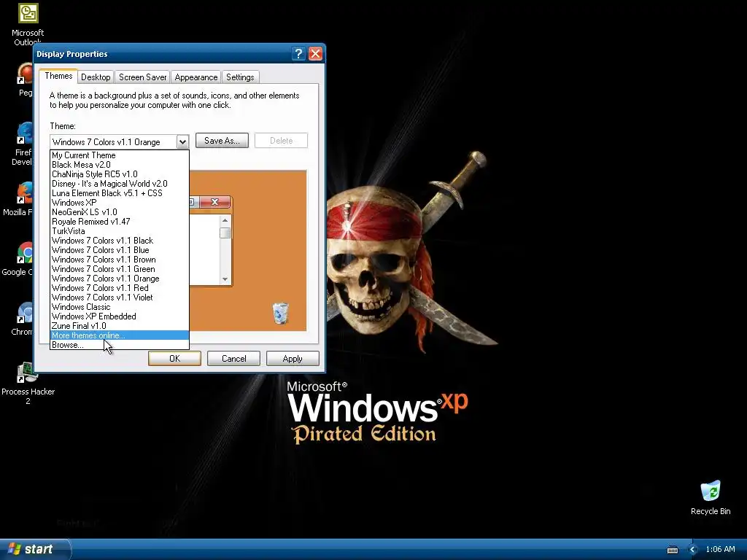Open the Pegasus Mail desktop shortcut
This screenshot has width=747, height=560.
point(25,79)
